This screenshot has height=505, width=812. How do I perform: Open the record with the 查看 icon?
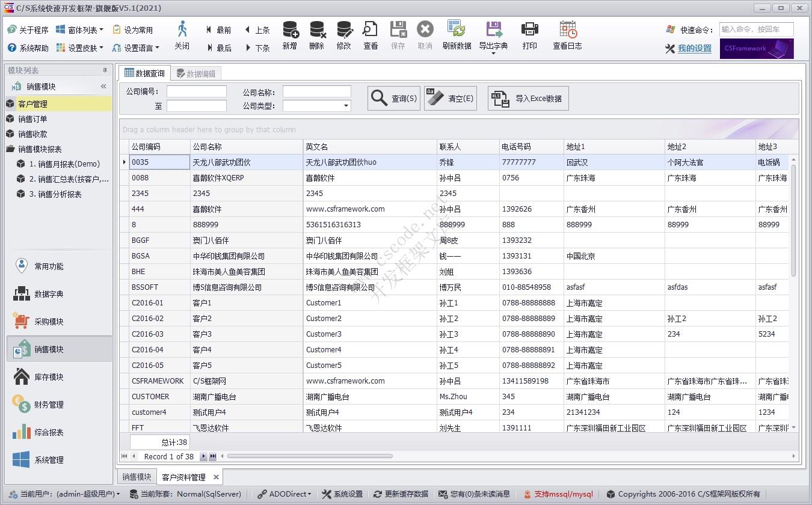(x=370, y=36)
